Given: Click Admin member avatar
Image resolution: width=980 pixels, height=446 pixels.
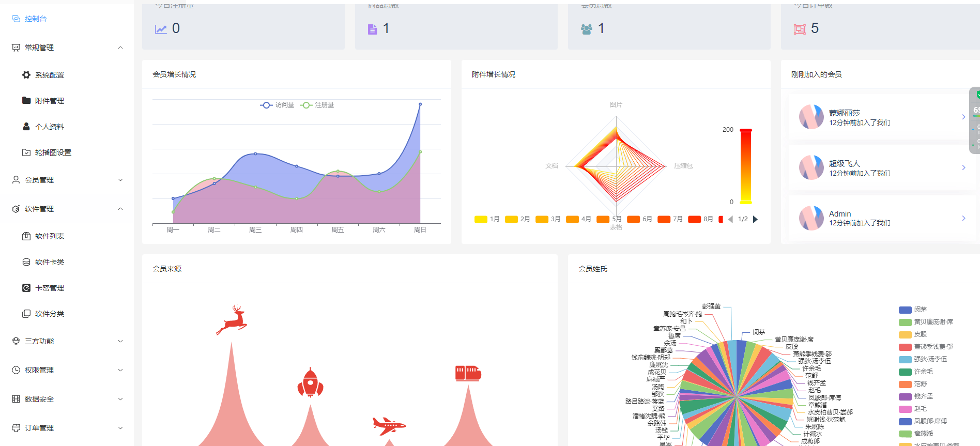Looking at the screenshot, I should [x=811, y=218].
